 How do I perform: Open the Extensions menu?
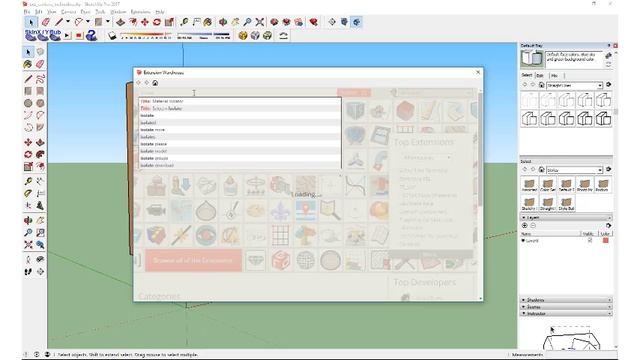click(x=140, y=12)
